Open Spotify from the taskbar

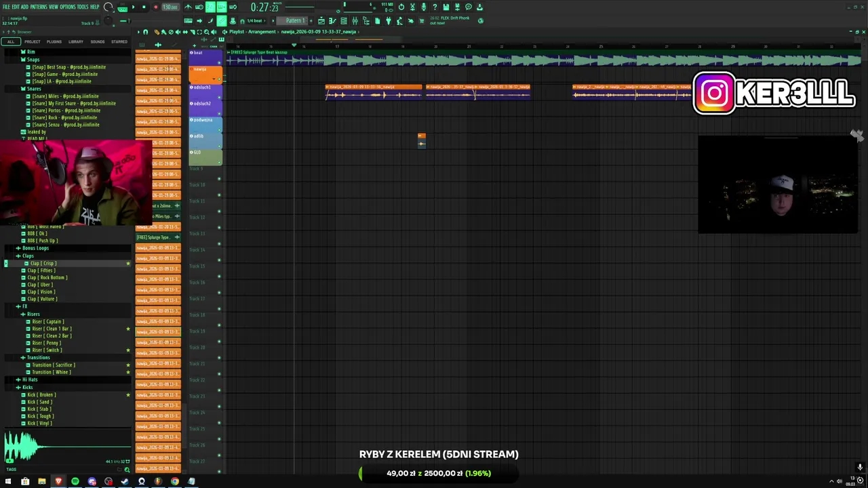click(75, 481)
